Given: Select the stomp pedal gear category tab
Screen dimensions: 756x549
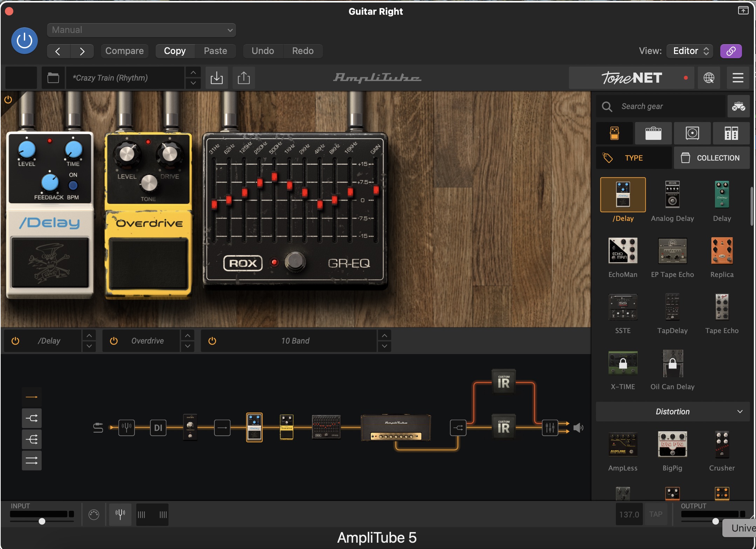Looking at the screenshot, I should point(614,133).
